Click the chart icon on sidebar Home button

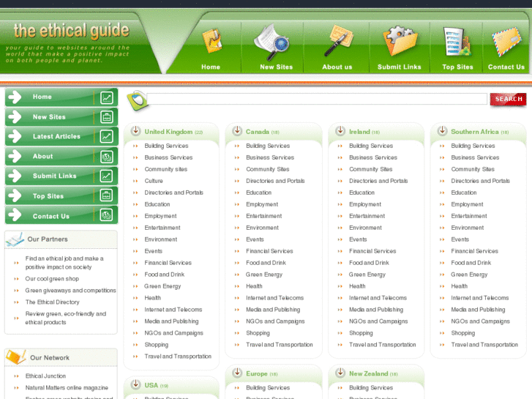pos(107,98)
